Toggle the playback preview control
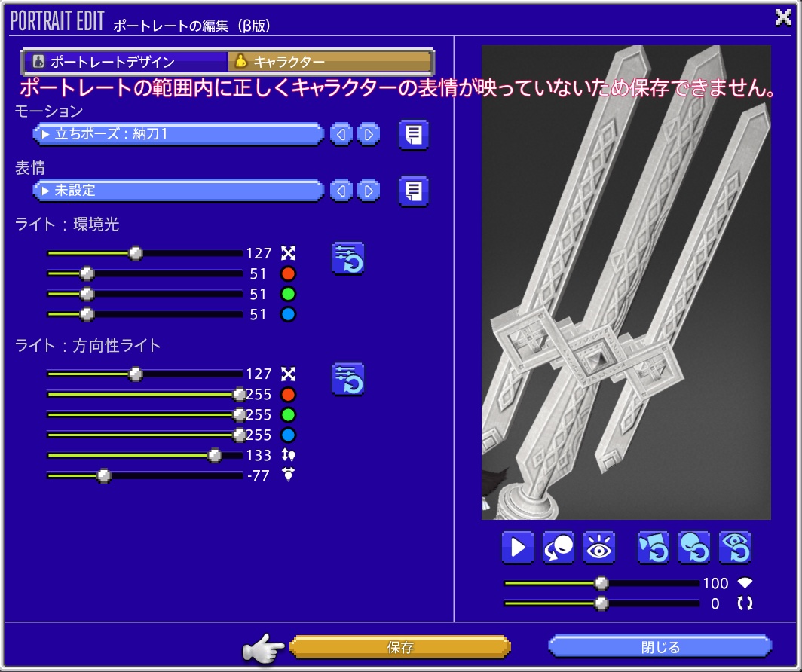Screen dimensions: 802x672 click(518, 547)
